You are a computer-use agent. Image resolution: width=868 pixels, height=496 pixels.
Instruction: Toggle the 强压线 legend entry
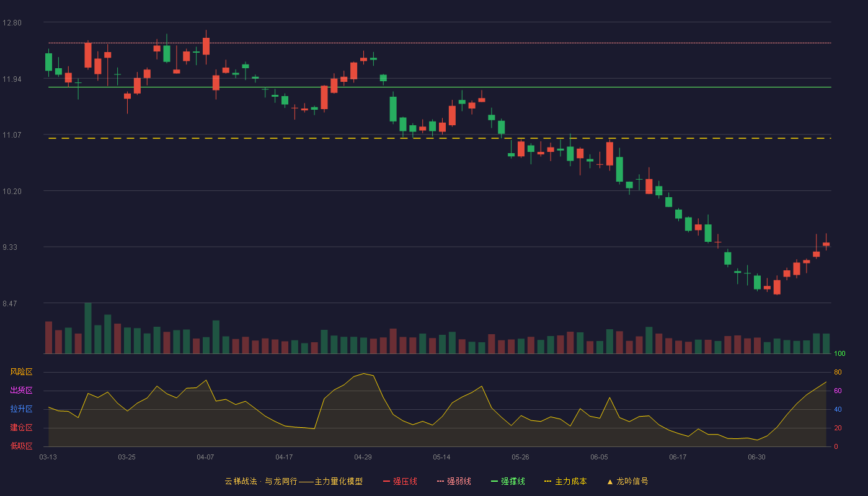coord(400,481)
